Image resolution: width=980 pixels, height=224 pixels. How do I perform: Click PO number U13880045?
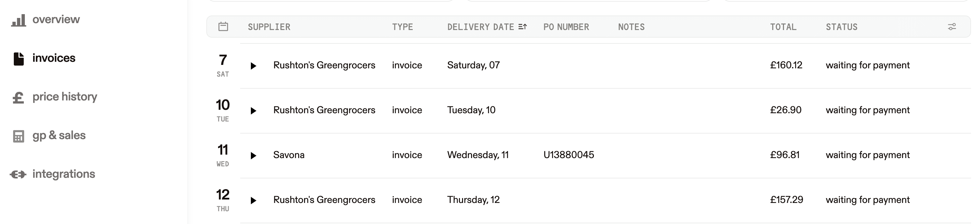[569, 155]
